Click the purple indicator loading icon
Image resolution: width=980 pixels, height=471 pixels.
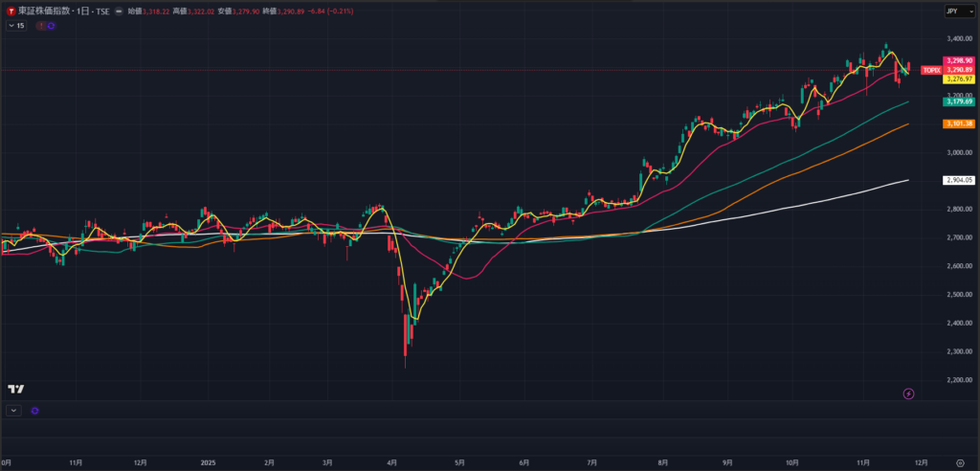tap(51, 26)
